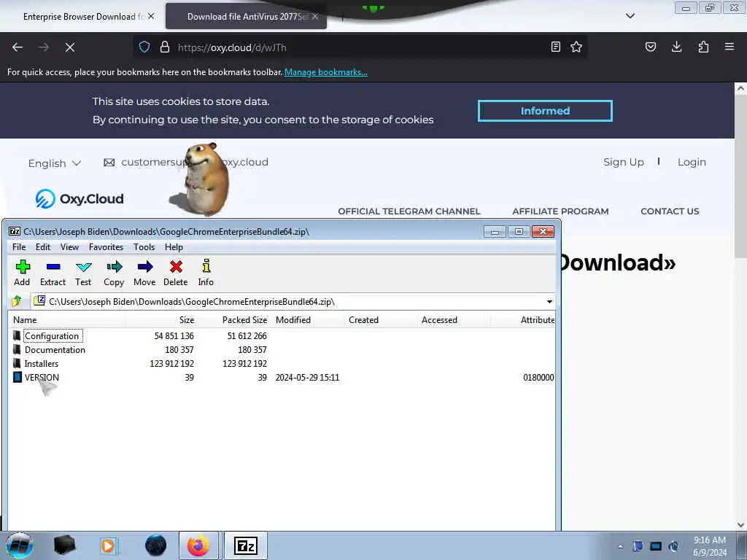
Task: Open Firefox tracking protection shield
Action: 144,47
